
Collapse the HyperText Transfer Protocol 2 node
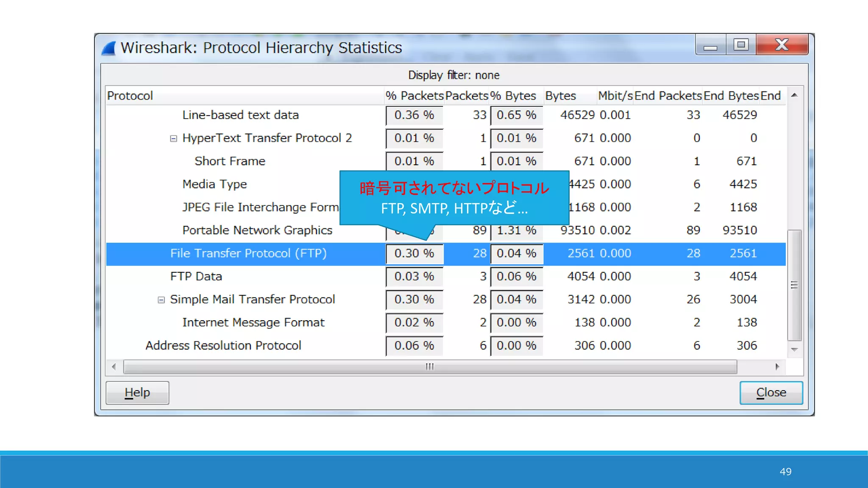click(173, 139)
